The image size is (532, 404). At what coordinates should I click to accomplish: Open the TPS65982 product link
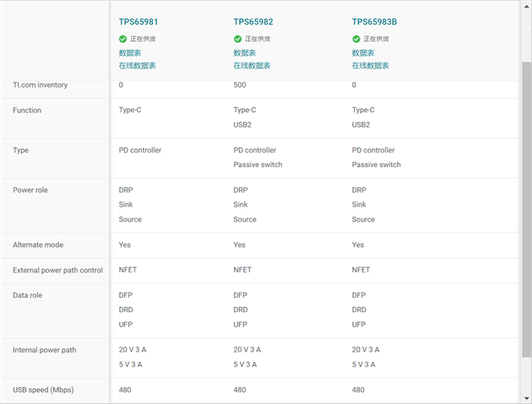click(253, 22)
